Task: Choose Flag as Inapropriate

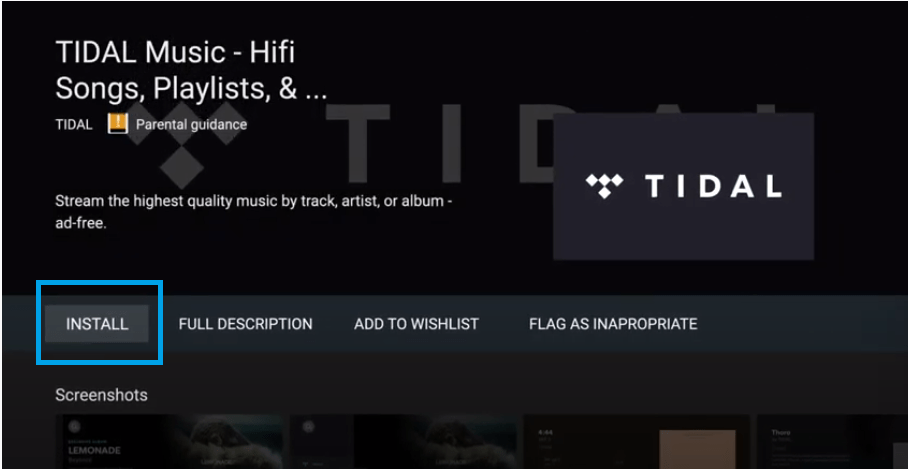Action: [x=613, y=324]
